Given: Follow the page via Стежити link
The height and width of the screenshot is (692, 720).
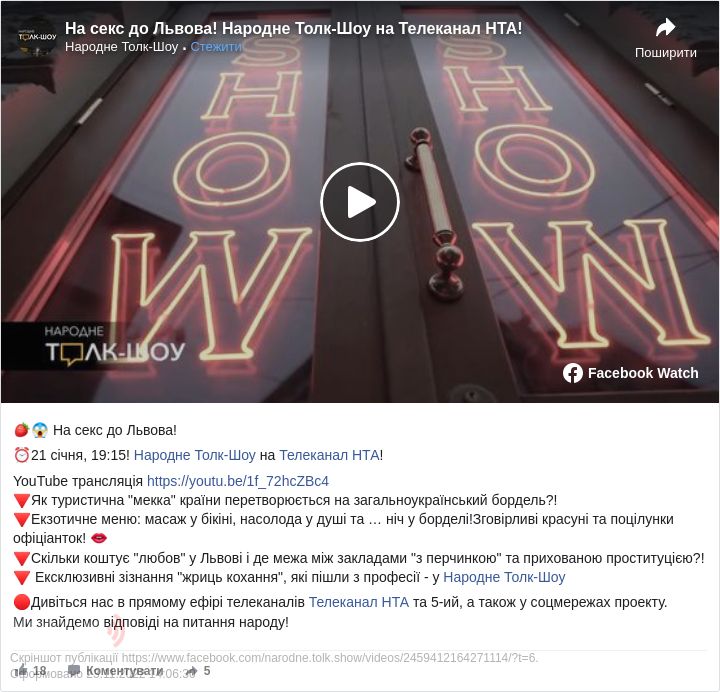Looking at the screenshot, I should pyautogui.click(x=216, y=47).
